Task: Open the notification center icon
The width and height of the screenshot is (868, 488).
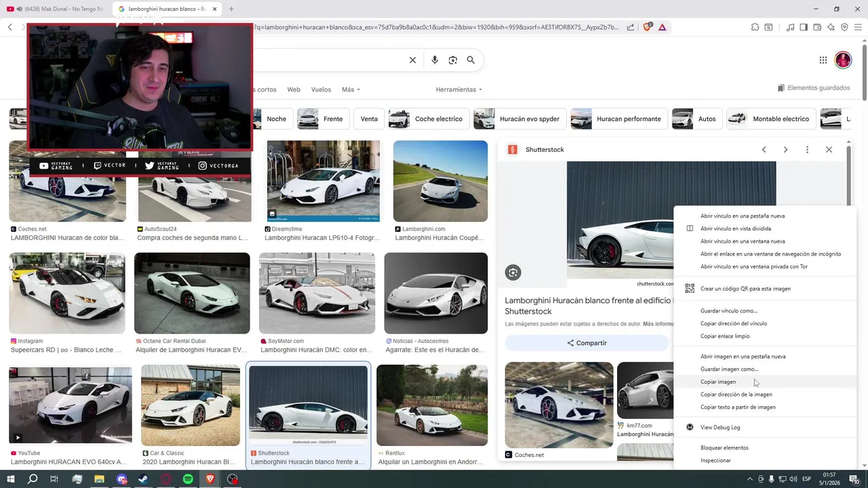Action: point(854,479)
